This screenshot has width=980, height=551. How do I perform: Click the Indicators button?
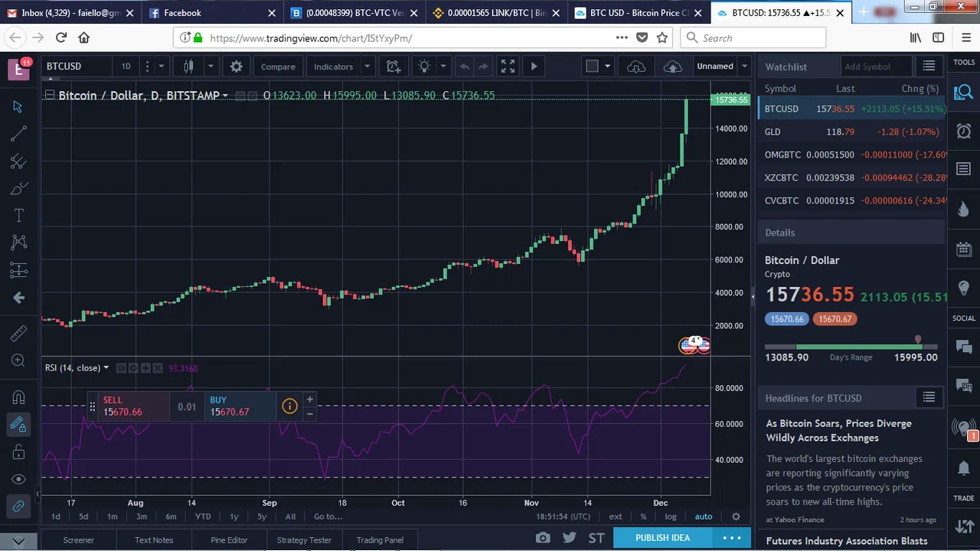[x=333, y=67]
